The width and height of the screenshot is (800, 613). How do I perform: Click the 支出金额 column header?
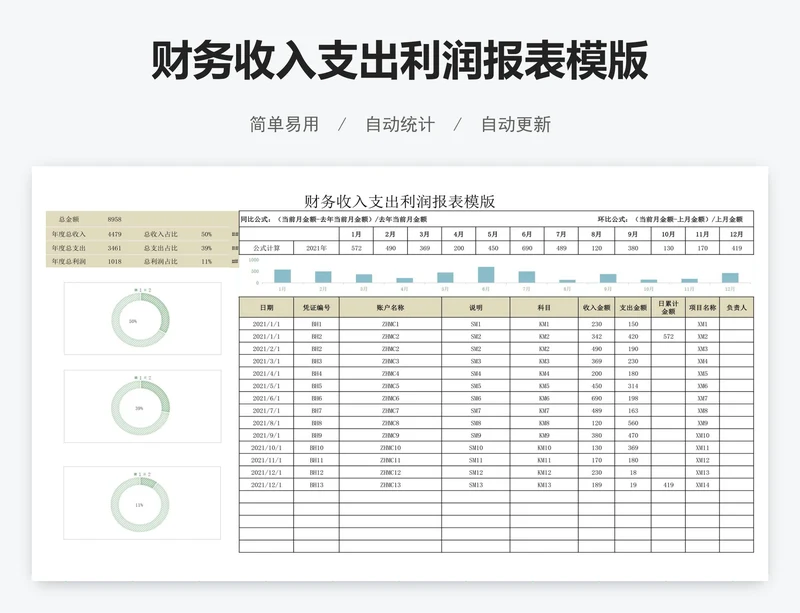(633, 308)
